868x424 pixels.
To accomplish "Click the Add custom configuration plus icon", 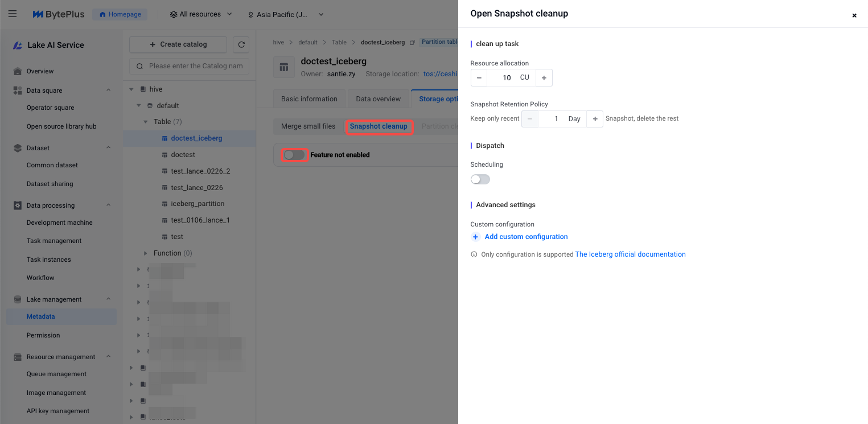I will [476, 237].
